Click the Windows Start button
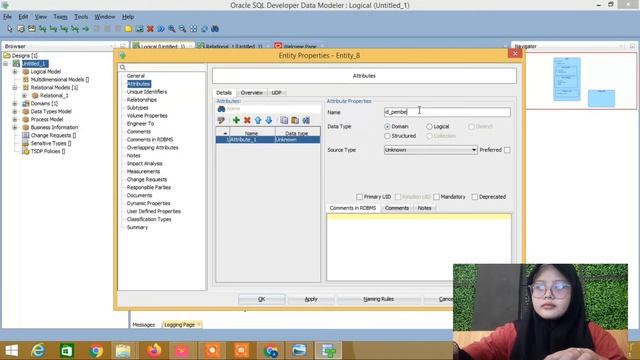This screenshot has width=640, height=360. point(11,350)
